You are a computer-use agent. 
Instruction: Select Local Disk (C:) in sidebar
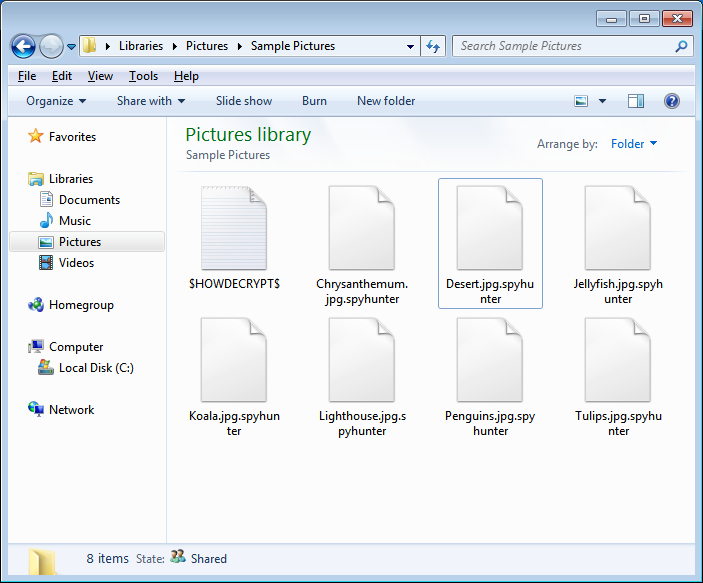pos(96,368)
